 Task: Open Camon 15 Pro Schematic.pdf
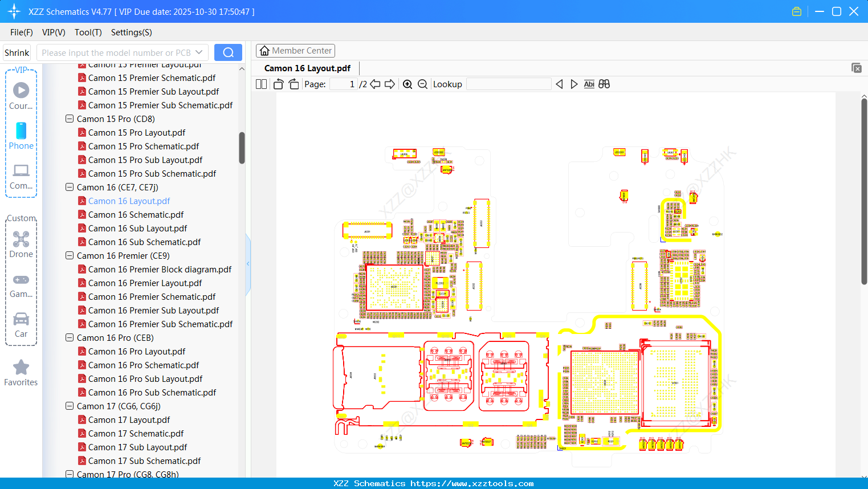[144, 146]
